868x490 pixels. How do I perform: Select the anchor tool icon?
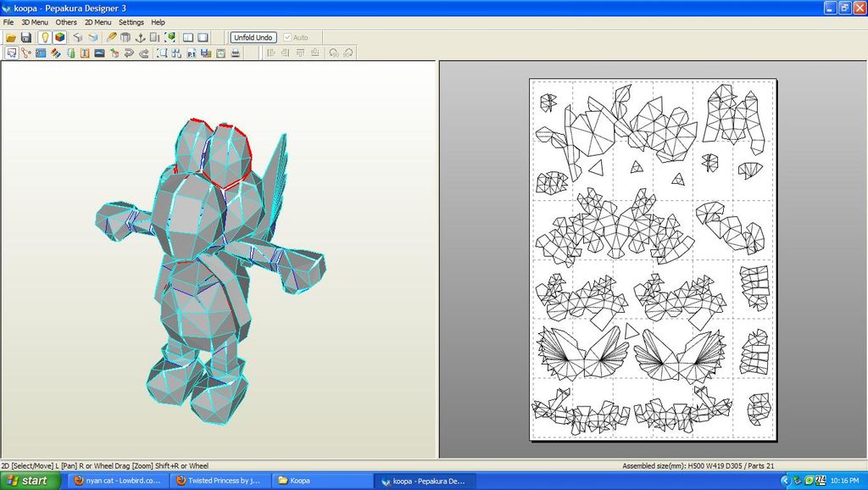pos(140,37)
